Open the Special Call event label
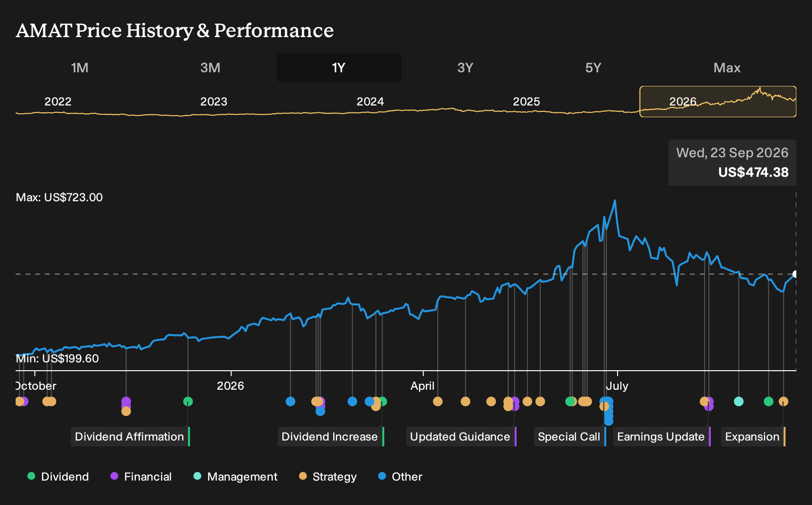Viewport: 812px width, 505px height. click(570, 437)
